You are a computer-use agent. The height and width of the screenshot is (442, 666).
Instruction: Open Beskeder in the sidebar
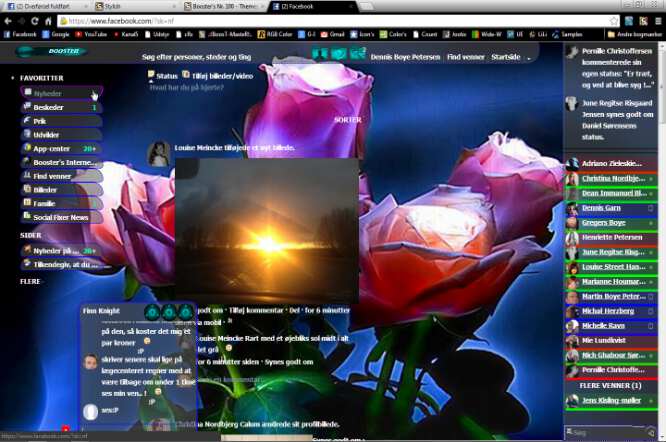tap(62, 107)
